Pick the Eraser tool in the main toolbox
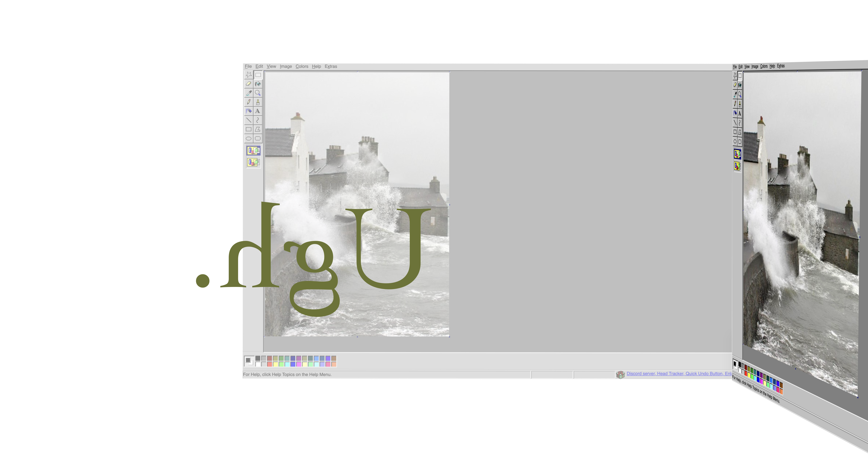 click(249, 84)
